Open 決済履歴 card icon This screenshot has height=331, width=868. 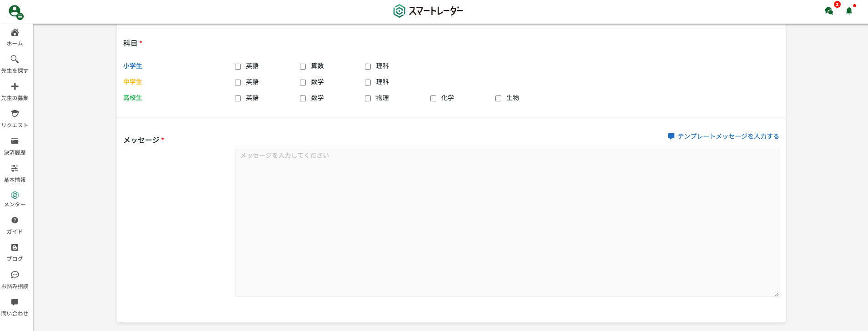point(15,141)
